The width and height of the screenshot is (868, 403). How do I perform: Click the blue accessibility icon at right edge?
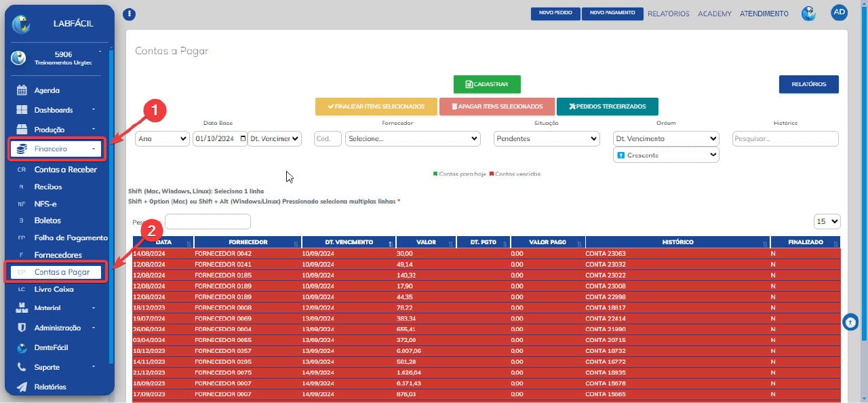point(850,323)
